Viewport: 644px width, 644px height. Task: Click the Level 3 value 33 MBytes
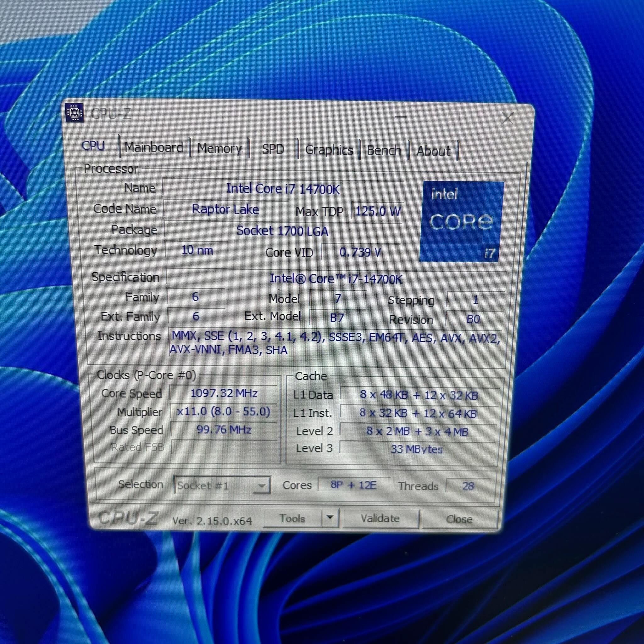(417, 449)
